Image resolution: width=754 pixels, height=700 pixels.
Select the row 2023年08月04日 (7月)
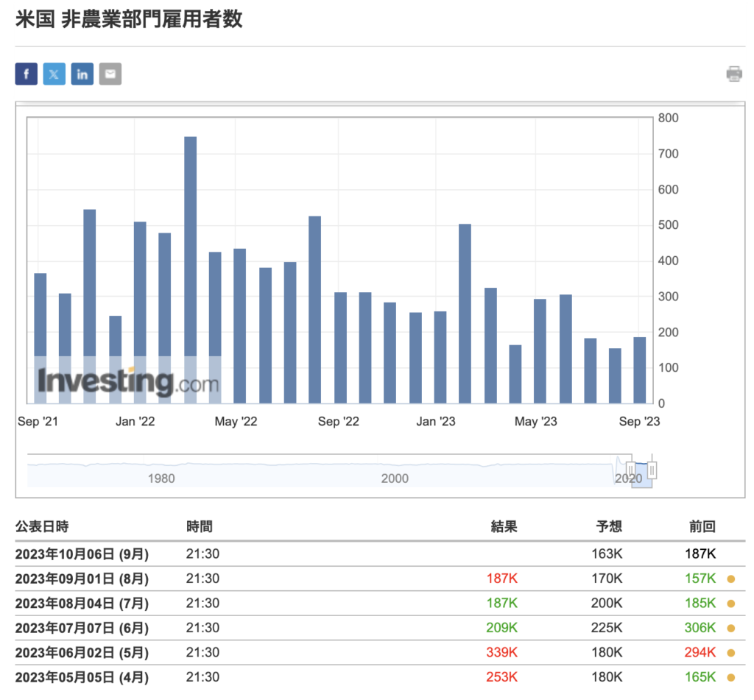380,603
